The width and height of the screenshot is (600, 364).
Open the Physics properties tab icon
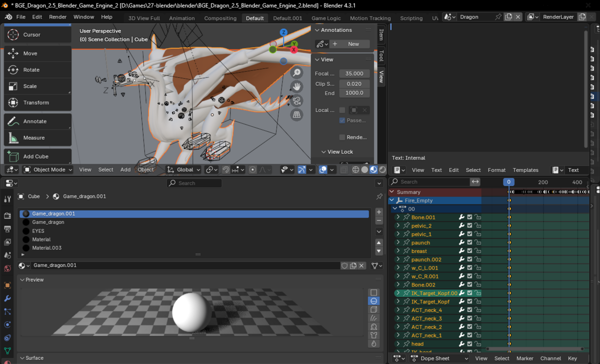(x=7, y=324)
